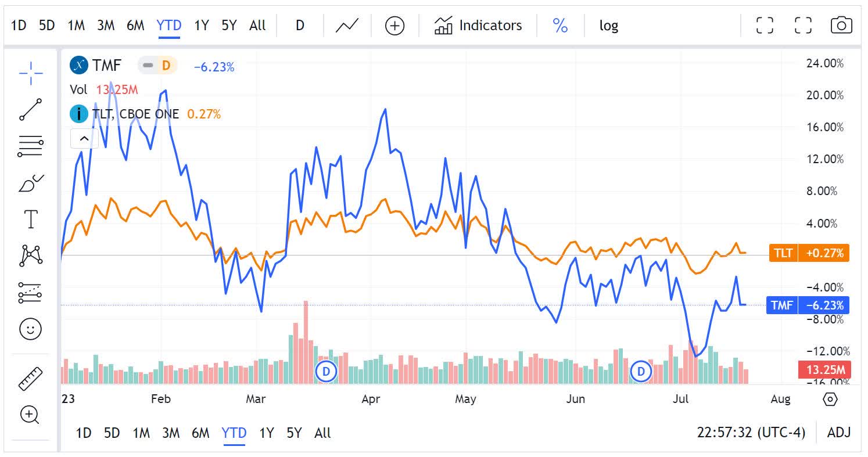
Task: Open the forecasting and measurement tools
Action: pos(30,293)
